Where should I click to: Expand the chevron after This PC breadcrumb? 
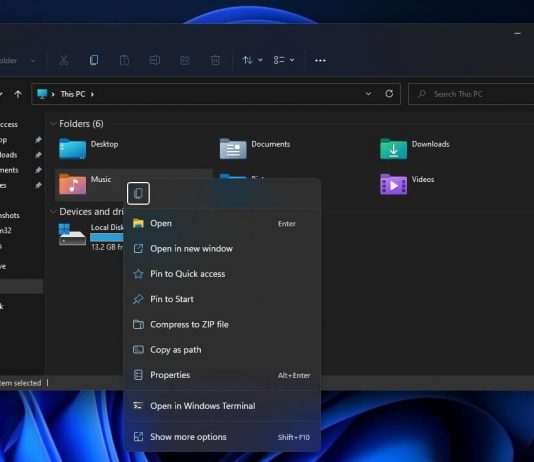(92, 94)
